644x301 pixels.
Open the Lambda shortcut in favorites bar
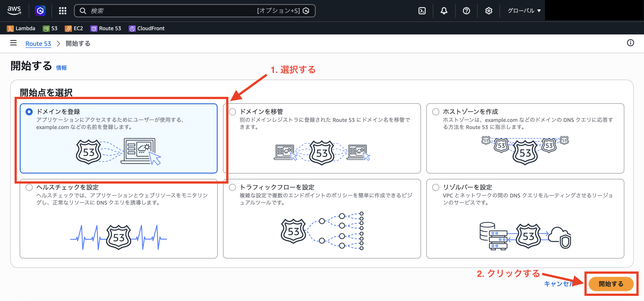click(21, 28)
